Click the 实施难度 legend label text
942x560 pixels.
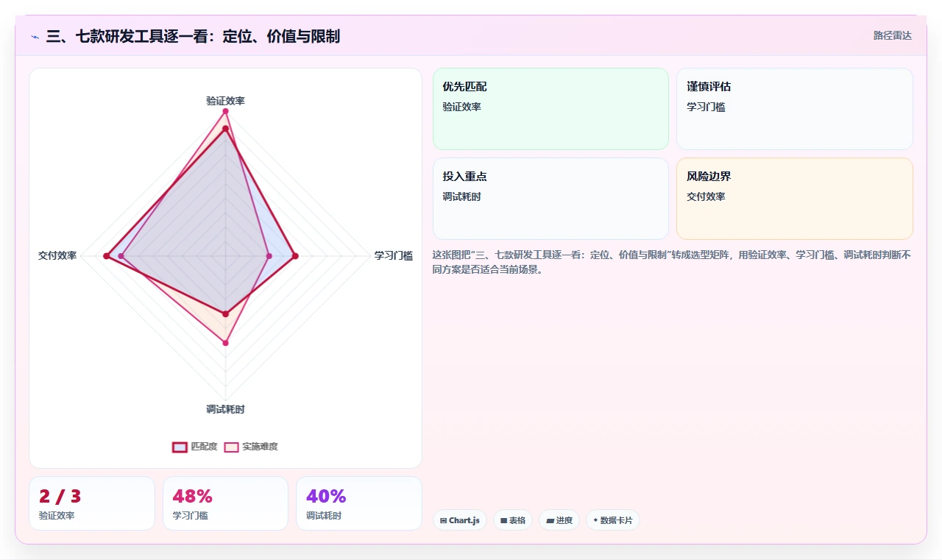tap(260, 447)
